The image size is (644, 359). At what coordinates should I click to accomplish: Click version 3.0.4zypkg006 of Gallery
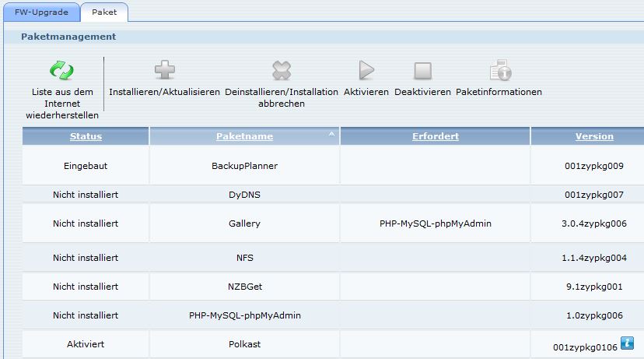594,223
